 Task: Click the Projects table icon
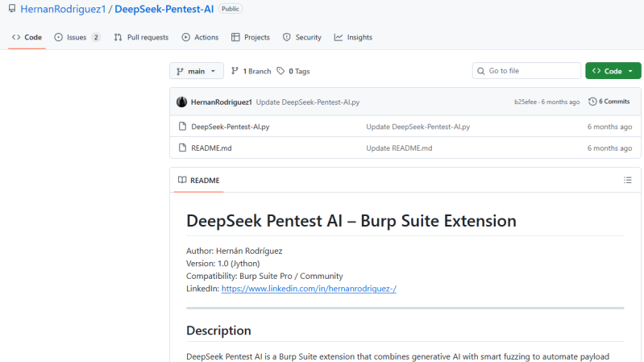pos(235,37)
